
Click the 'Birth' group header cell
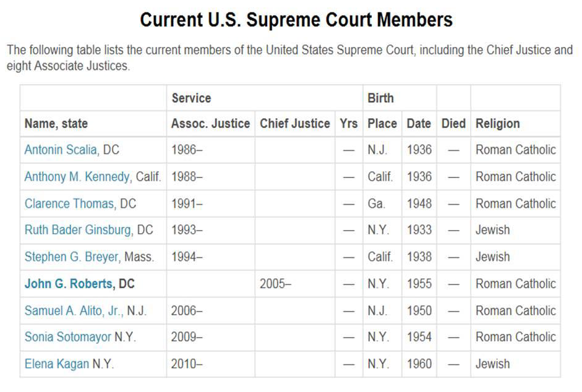click(x=400, y=98)
